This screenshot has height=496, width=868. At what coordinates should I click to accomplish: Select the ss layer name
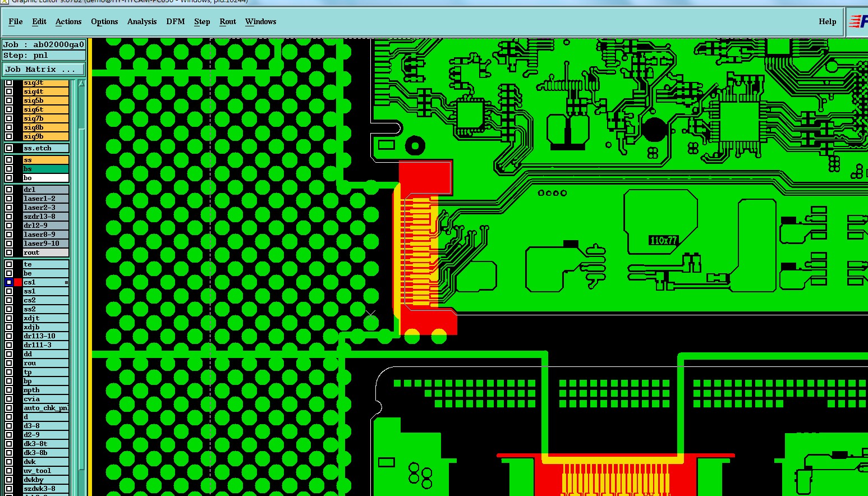click(45, 160)
